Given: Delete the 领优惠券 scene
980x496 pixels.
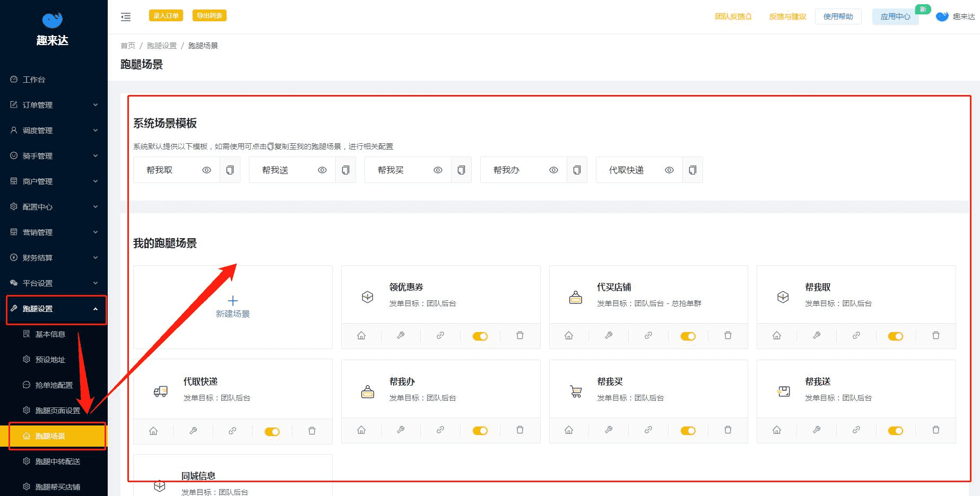Looking at the screenshot, I should click(x=520, y=335).
